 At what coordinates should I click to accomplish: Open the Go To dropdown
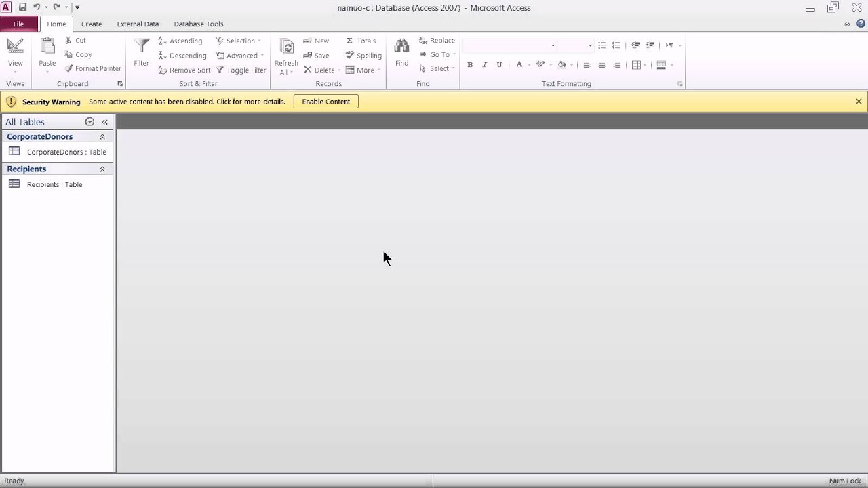point(437,55)
